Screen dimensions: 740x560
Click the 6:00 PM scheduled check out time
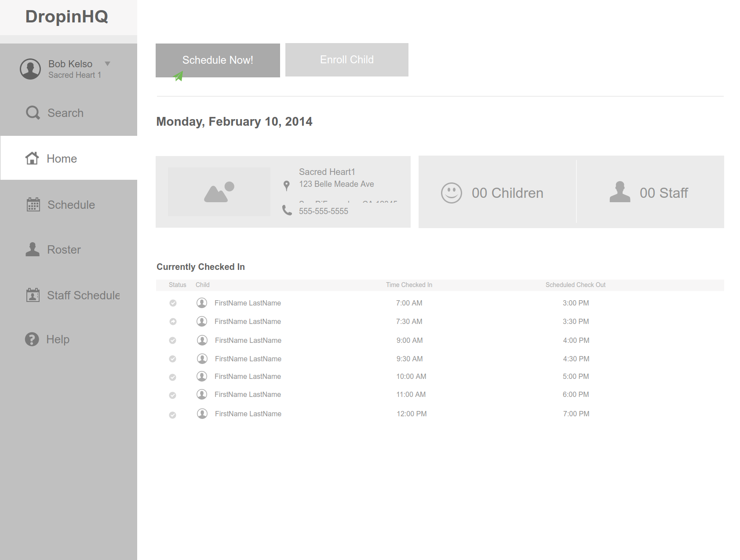576,394
